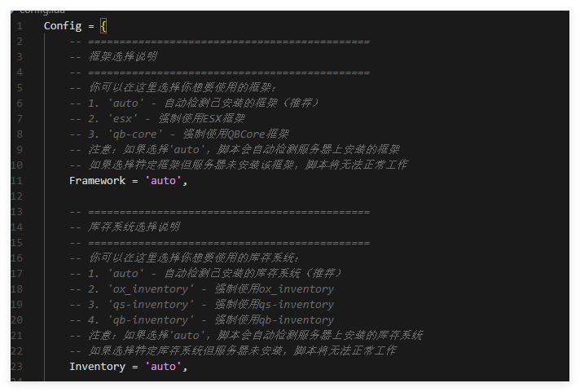Image resolution: width=580 pixels, height=392 pixels.
Task: Click line number 6 in the gutter
Action: (19, 103)
